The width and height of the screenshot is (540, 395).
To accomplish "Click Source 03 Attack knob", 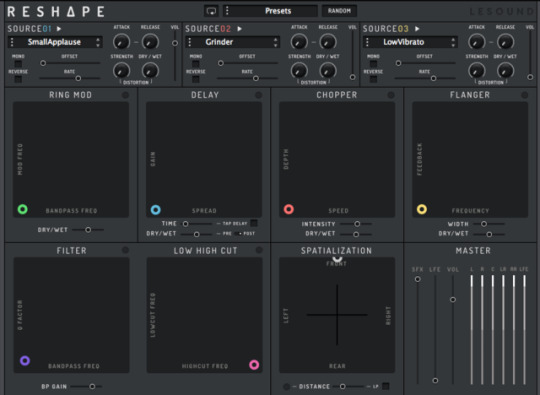I will (477, 42).
